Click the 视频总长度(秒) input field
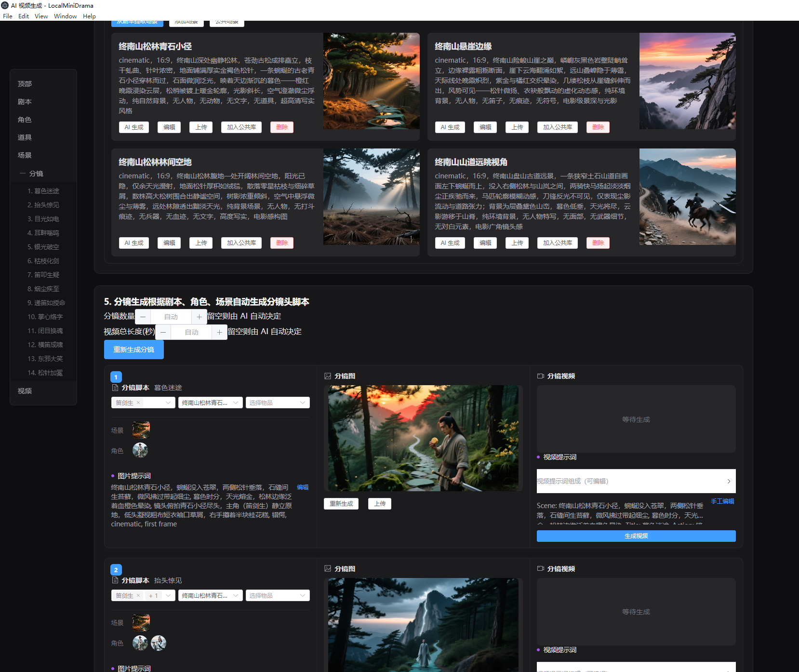Image resolution: width=799 pixels, height=672 pixels. (x=191, y=332)
